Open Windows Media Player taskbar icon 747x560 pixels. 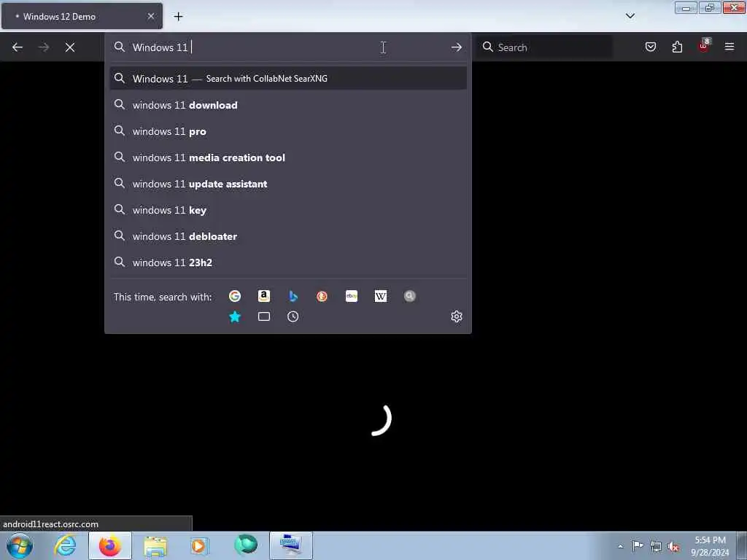199,545
